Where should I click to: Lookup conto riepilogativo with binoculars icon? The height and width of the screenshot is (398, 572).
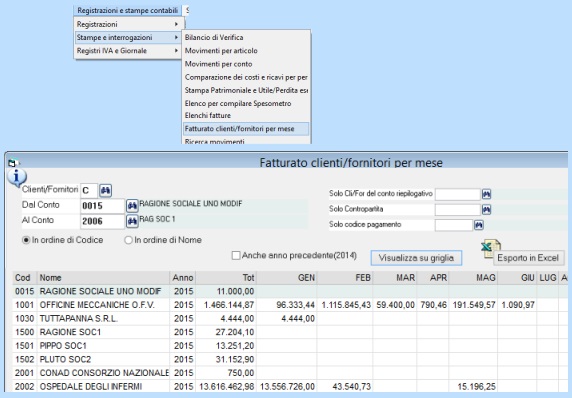(x=487, y=194)
